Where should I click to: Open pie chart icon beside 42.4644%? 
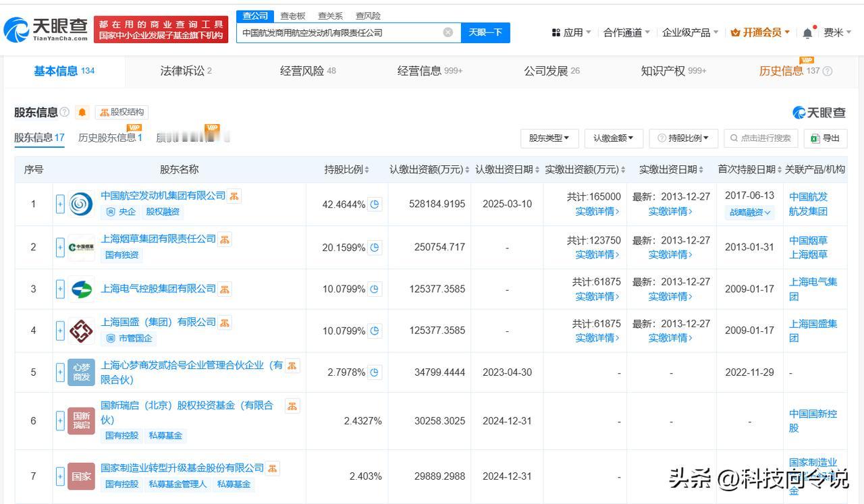click(x=375, y=204)
